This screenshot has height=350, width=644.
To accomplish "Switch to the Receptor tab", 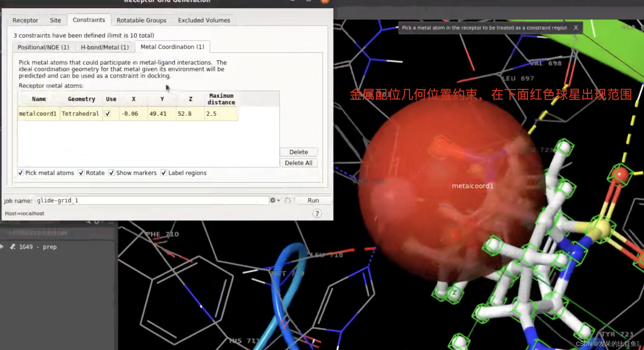I will [25, 20].
